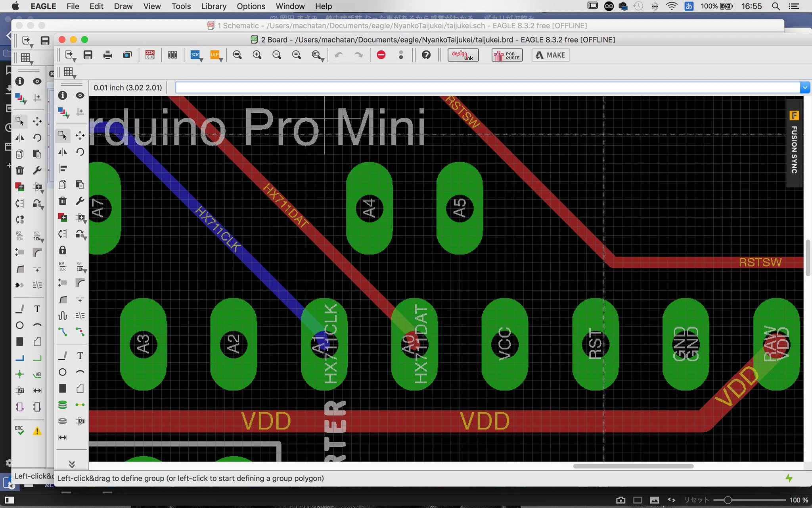The width and height of the screenshot is (812, 508).
Task: Select the Meander tool in Board window
Action: pyautogui.click(x=63, y=316)
